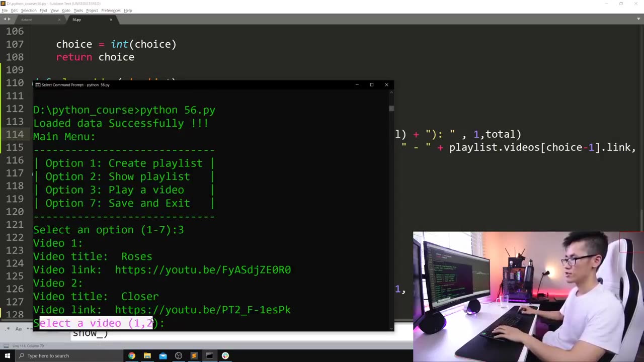
Task: Switch to Sublime Text taskbar icon
Action: click(x=194, y=355)
